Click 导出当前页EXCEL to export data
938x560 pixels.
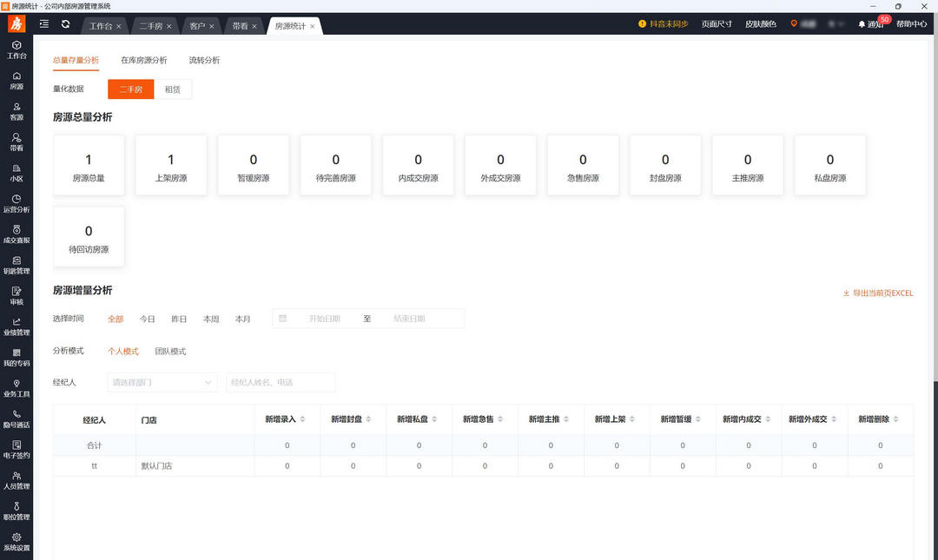coord(880,293)
